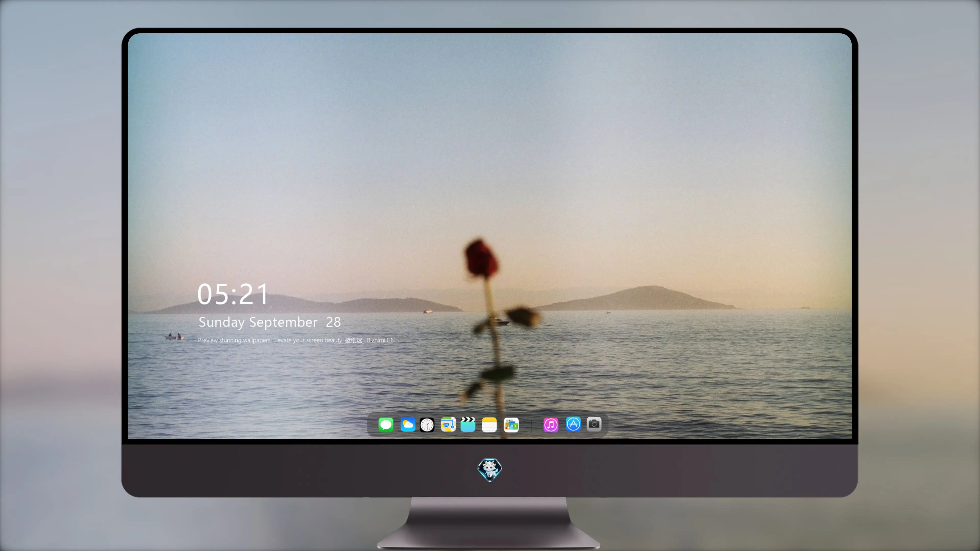
Task: Open the photo collage app icon
Action: tap(511, 425)
